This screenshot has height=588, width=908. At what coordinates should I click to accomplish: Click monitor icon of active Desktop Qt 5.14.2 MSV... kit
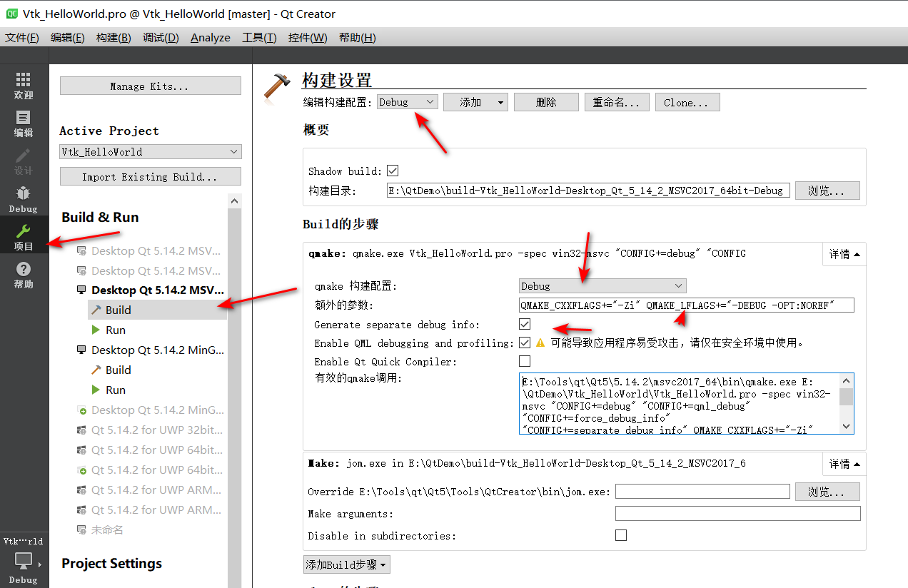coord(81,290)
